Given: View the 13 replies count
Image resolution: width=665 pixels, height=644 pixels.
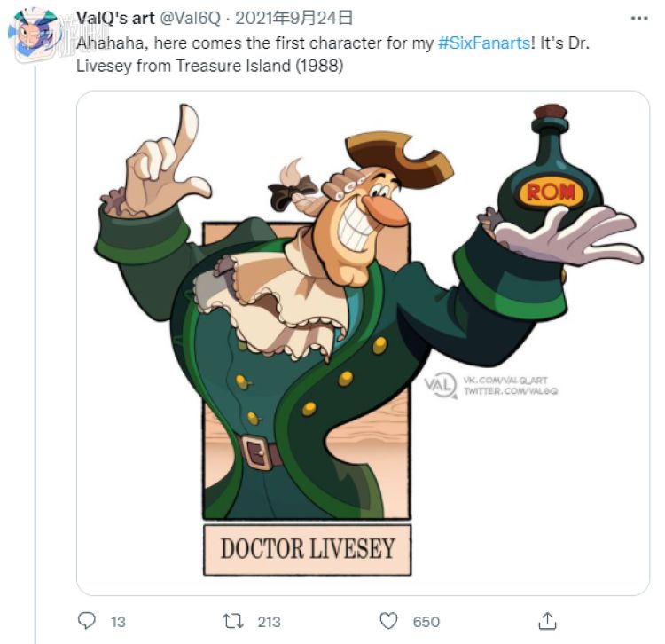Looking at the screenshot, I should click(118, 621).
